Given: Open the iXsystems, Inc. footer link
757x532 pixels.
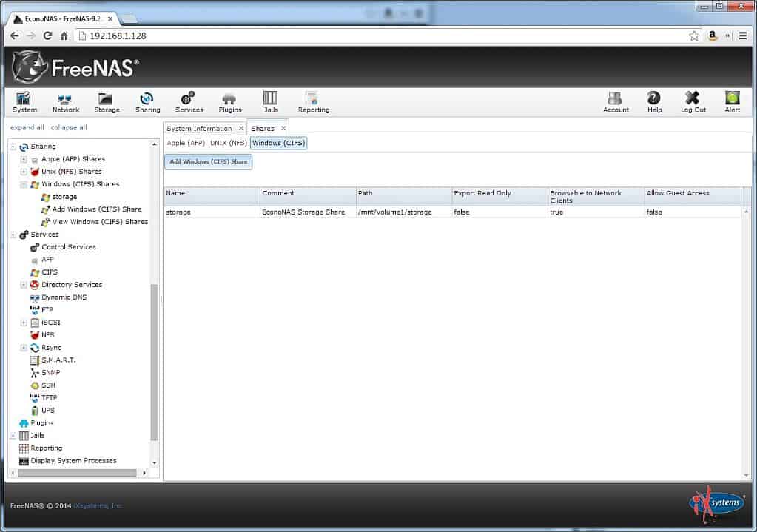Looking at the screenshot, I should pos(98,505).
